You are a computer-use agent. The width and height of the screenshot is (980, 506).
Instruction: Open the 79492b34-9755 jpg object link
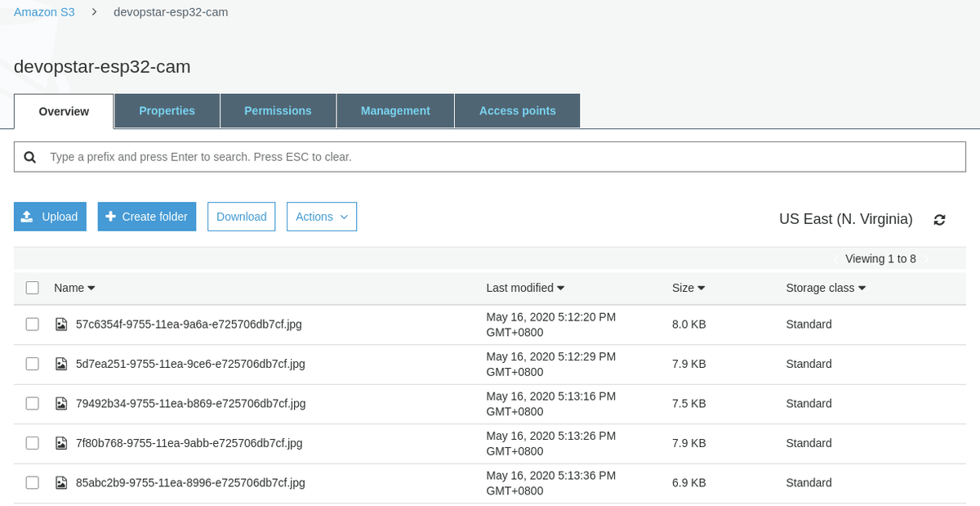(190, 404)
